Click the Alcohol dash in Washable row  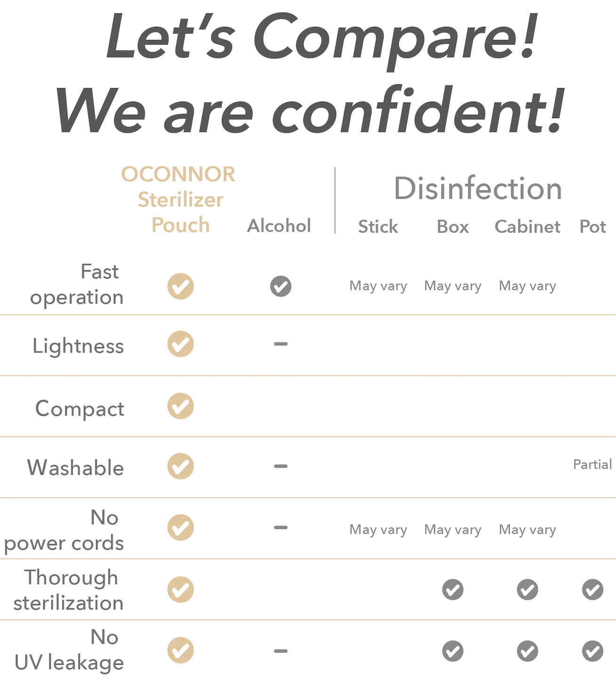281,466
